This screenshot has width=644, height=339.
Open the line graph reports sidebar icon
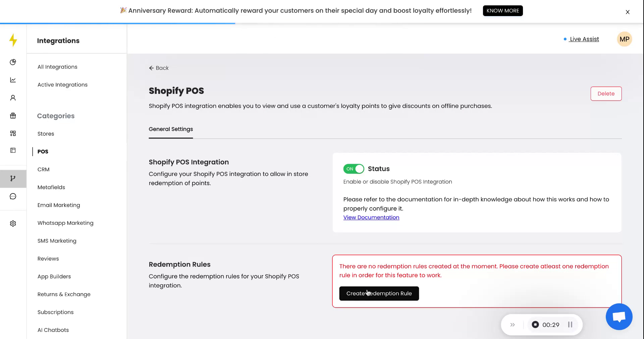point(13,80)
